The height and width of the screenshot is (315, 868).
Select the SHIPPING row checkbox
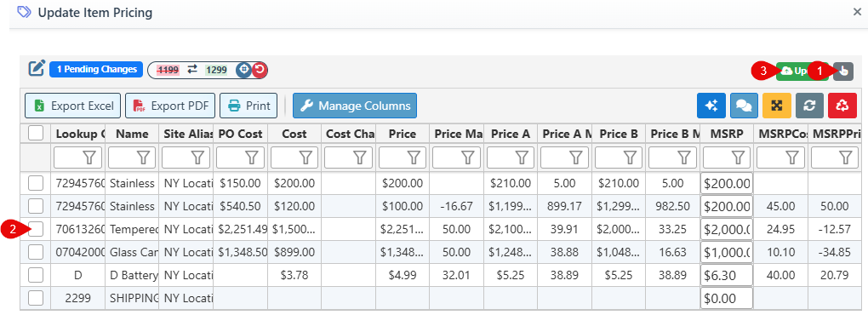pyautogui.click(x=36, y=298)
